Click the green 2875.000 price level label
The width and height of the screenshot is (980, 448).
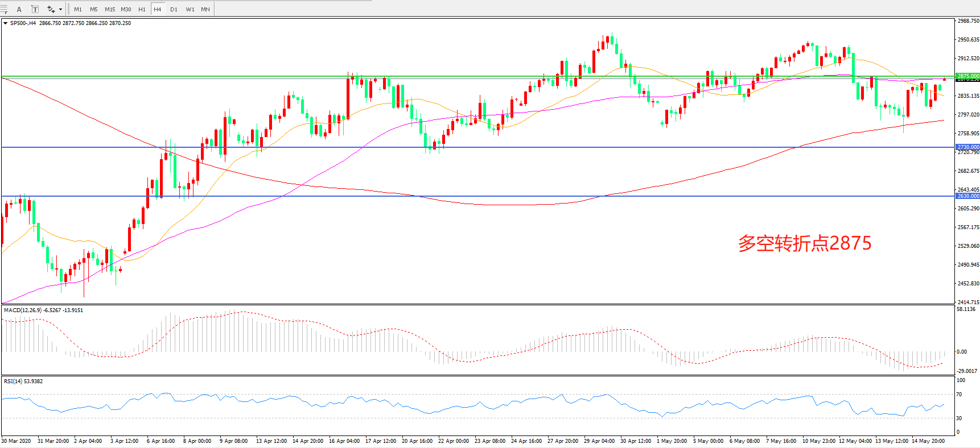point(967,76)
